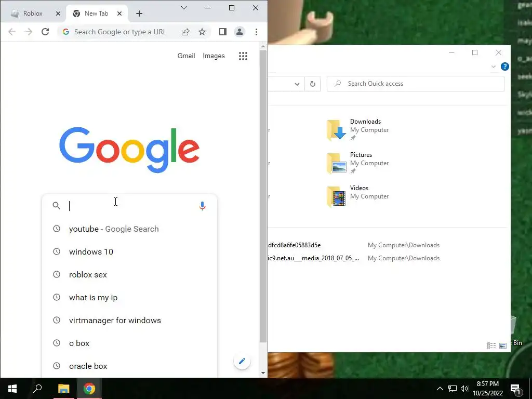Open Downloads folder in File Explorer
This screenshot has width=532, height=399.
pyautogui.click(x=358, y=129)
